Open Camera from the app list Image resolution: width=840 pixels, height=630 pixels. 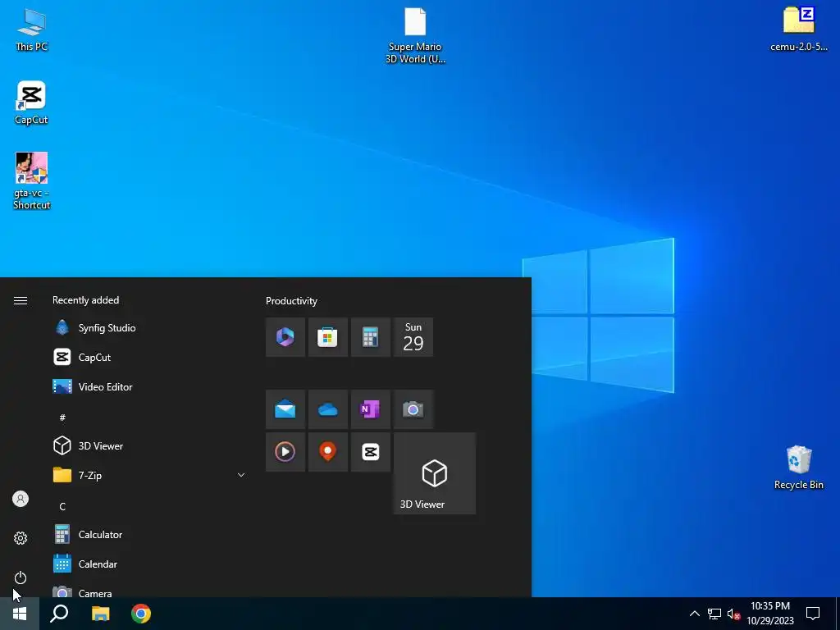pyautogui.click(x=149, y=589)
